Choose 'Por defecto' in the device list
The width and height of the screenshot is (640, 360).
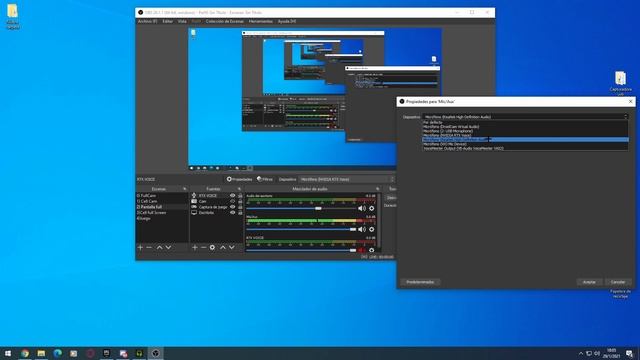coord(525,122)
